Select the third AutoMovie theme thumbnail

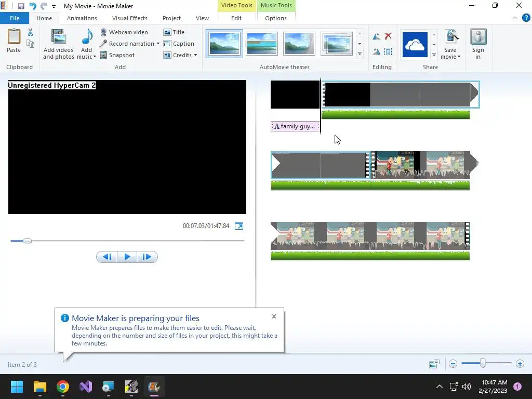(x=299, y=44)
